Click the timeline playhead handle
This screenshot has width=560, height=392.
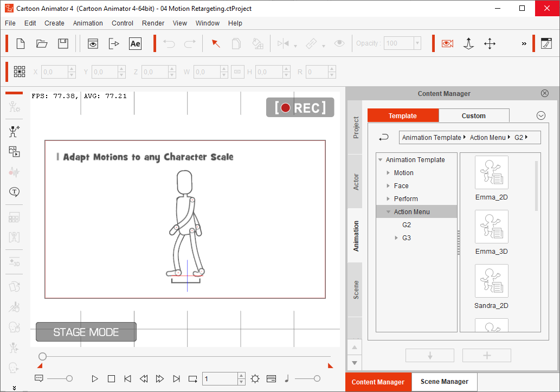click(42, 356)
